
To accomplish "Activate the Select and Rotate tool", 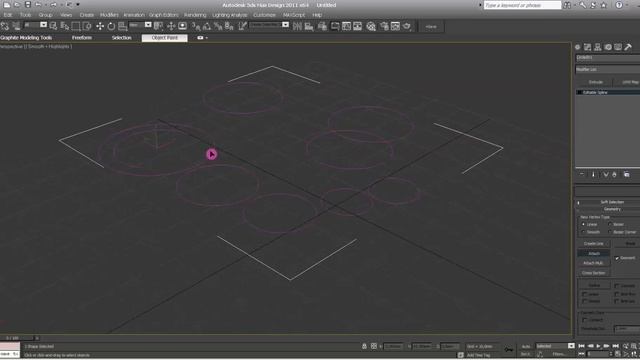I will [111, 26].
